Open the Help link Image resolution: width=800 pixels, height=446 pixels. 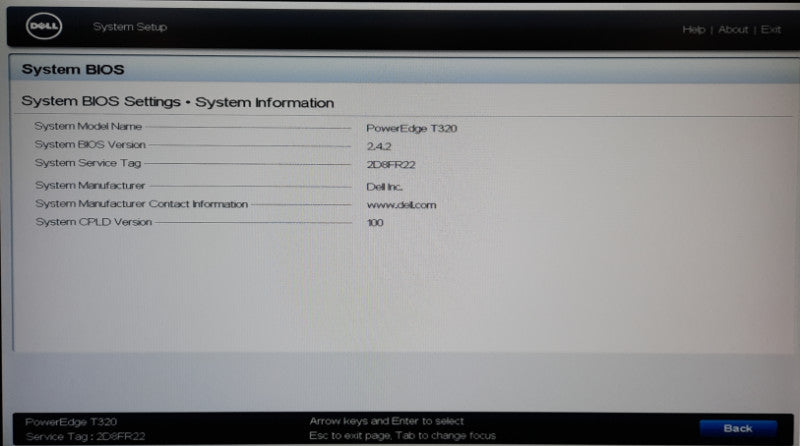click(x=693, y=30)
